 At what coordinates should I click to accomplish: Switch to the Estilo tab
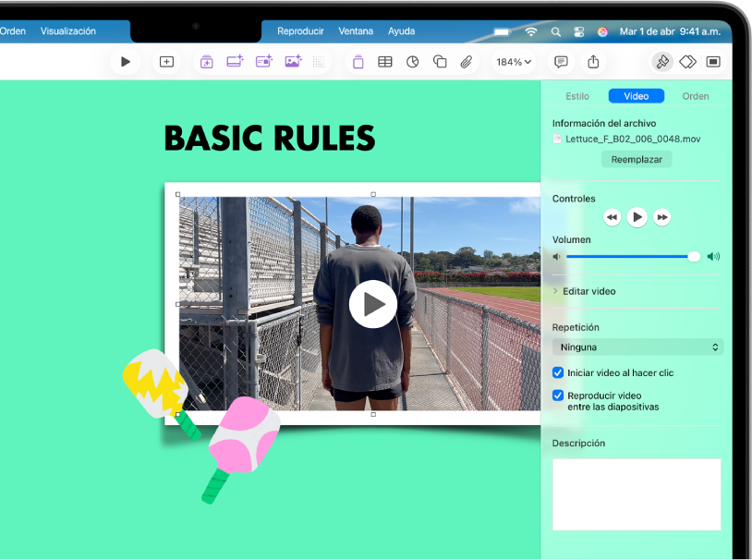pos(577,95)
